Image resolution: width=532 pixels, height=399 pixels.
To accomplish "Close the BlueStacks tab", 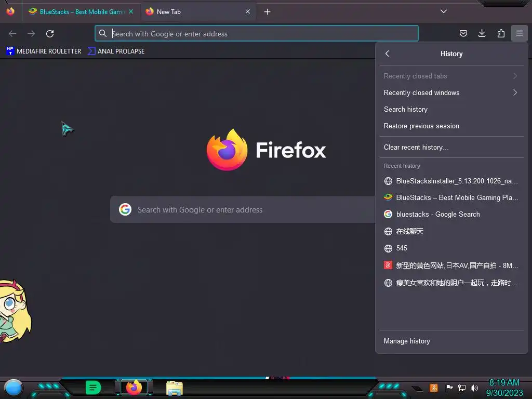I will (x=131, y=11).
